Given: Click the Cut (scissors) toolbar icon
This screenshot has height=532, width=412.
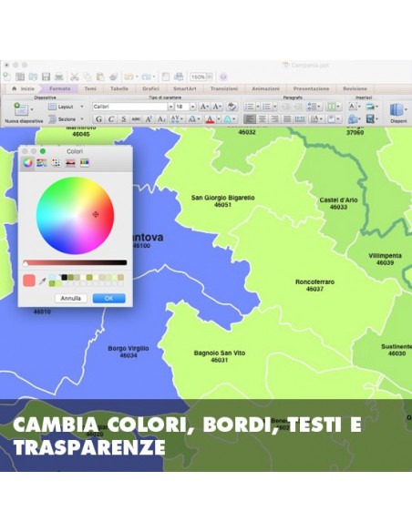Looking at the screenshot, I should pos(75,77).
